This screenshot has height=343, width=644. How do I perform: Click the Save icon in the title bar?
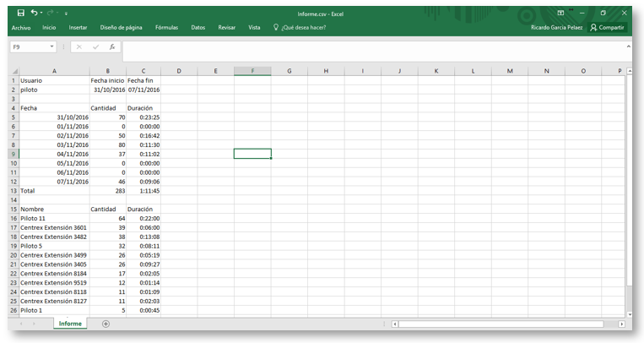tap(21, 13)
